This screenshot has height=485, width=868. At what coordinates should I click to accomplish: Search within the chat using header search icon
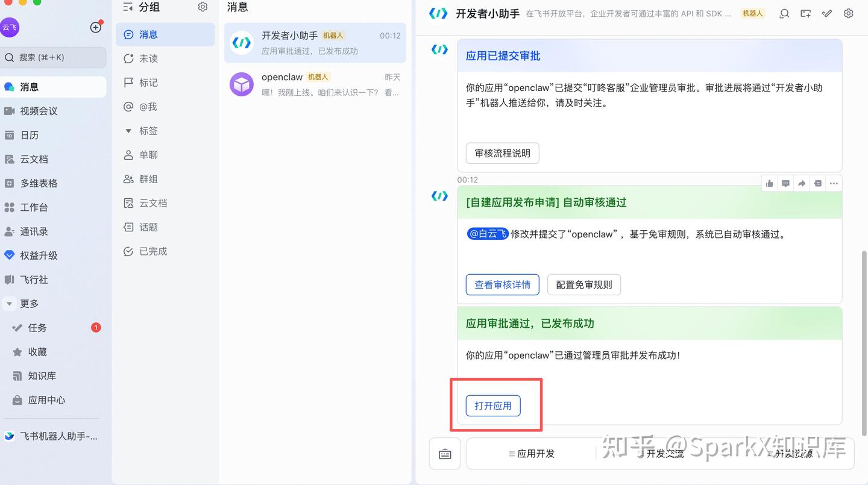coord(784,13)
